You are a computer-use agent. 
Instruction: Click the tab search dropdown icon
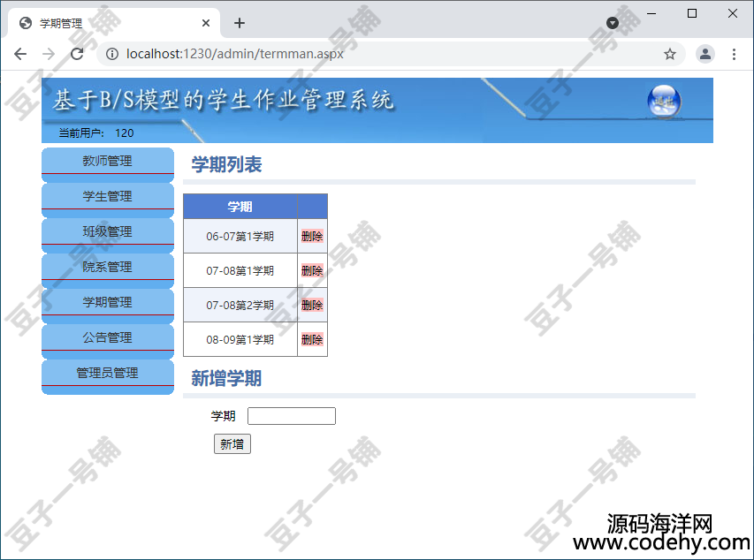pyautogui.click(x=613, y=23)
